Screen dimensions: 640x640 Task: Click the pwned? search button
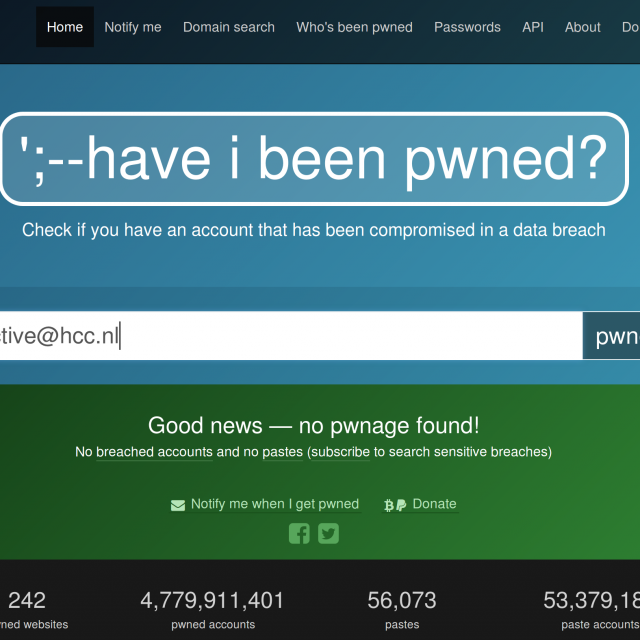click(611, 336)
